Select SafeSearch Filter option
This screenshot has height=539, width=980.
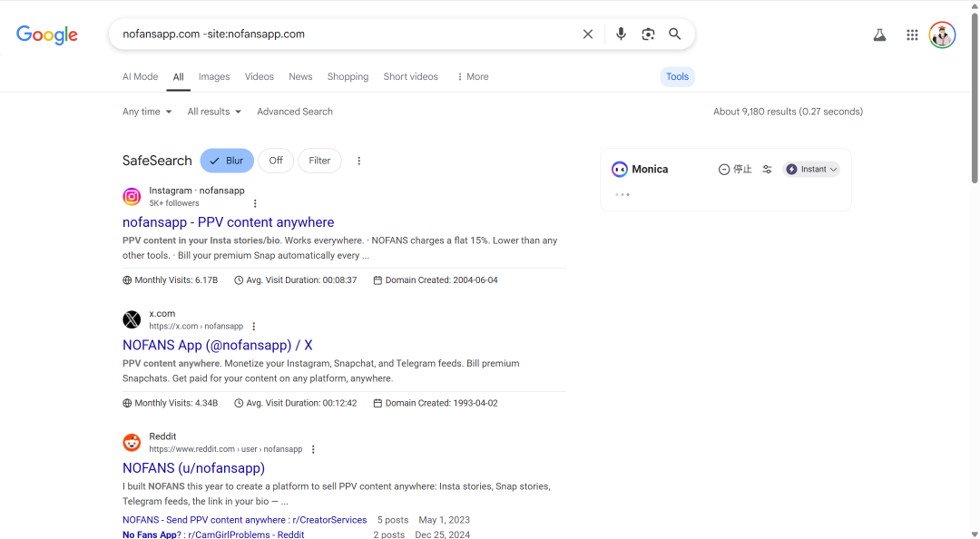[319, 161]
